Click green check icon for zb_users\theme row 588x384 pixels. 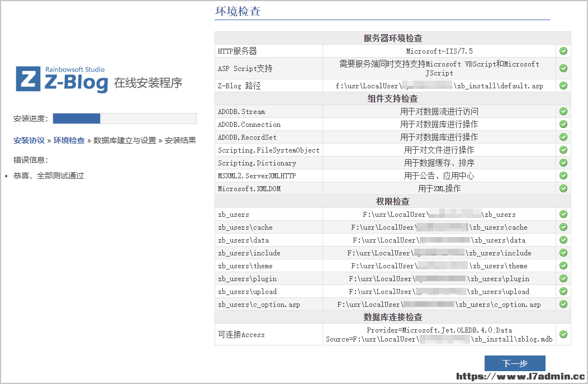pos(563,266)
